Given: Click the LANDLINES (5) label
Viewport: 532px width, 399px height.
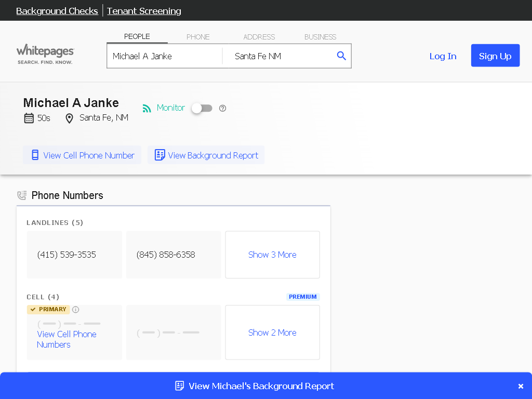Looking at the screenshot, I should (x=55, y=222).
